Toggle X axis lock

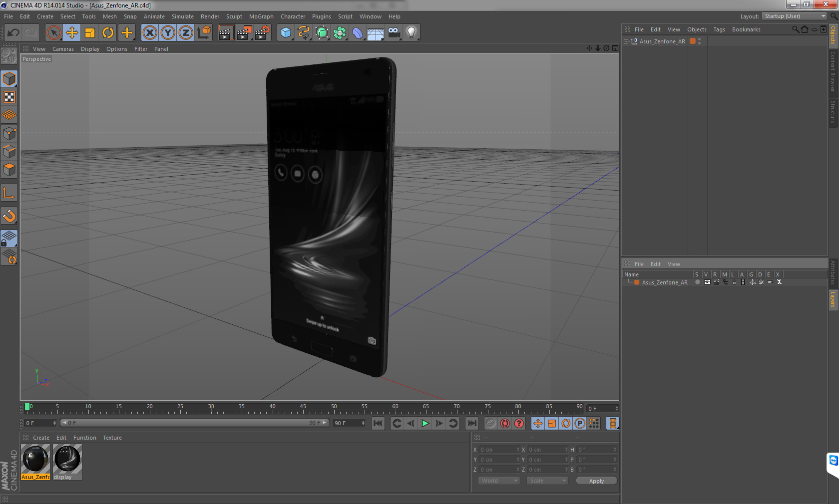(x=149, y=33)
